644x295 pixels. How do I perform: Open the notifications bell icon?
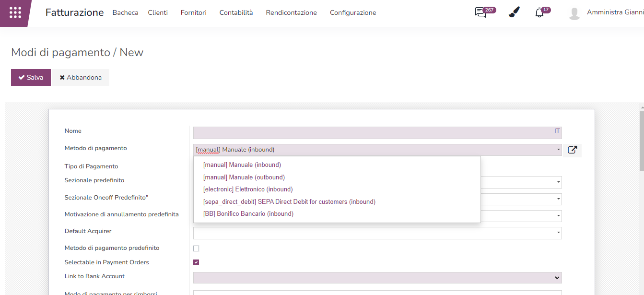(539, 13)
